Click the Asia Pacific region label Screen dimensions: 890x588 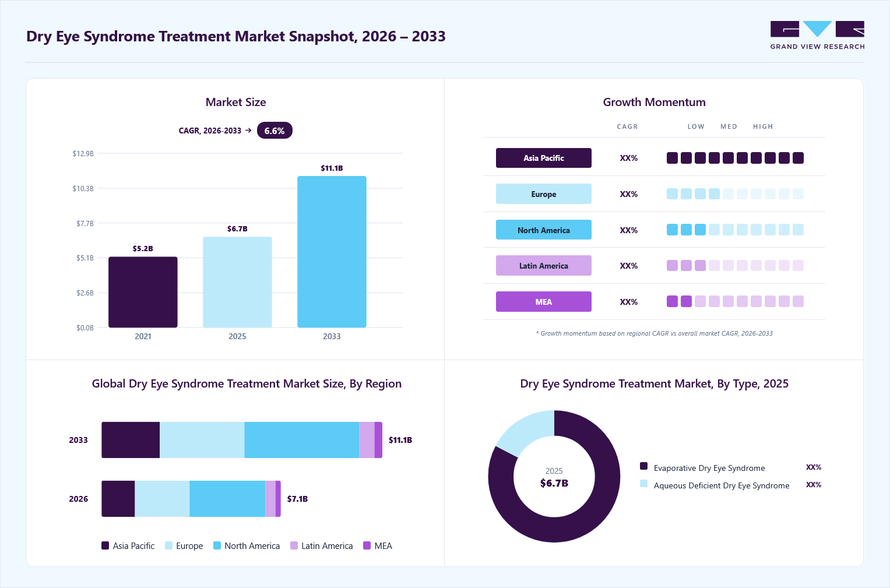click(544, 158)
